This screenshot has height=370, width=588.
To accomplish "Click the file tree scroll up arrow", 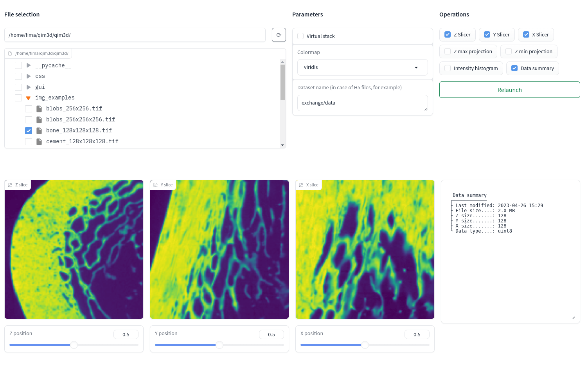I will 282,61.
